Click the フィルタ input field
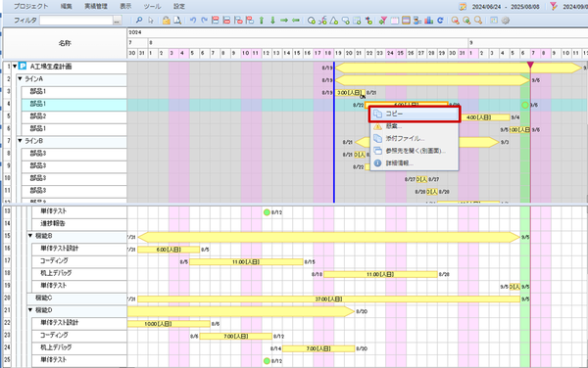 [x=76, y=21]
